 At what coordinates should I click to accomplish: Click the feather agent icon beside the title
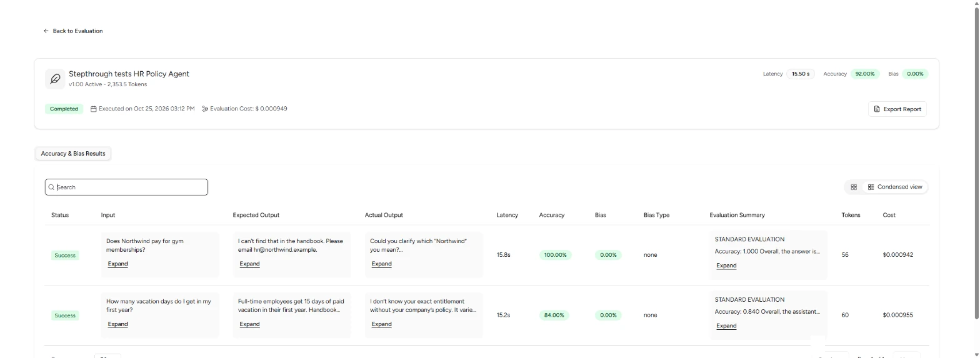55,79
